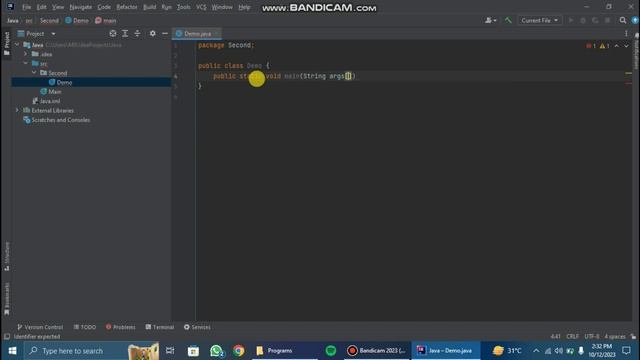Open the Refactor menu
Viewport: 640px width, 360px height.
127,7
